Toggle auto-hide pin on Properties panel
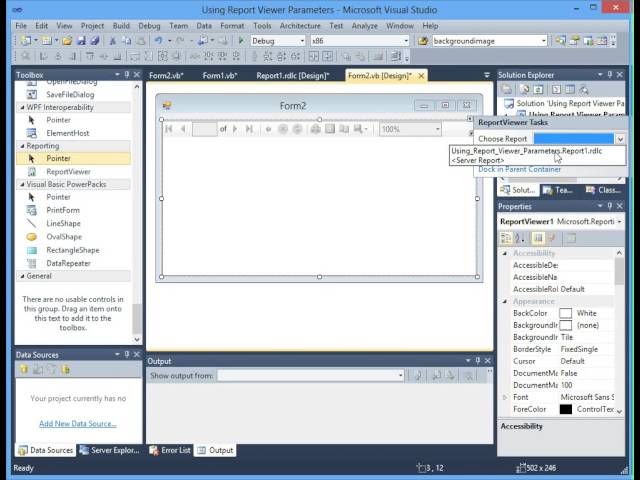The height and width of the screenshot is (480, 640). point(610,206)
